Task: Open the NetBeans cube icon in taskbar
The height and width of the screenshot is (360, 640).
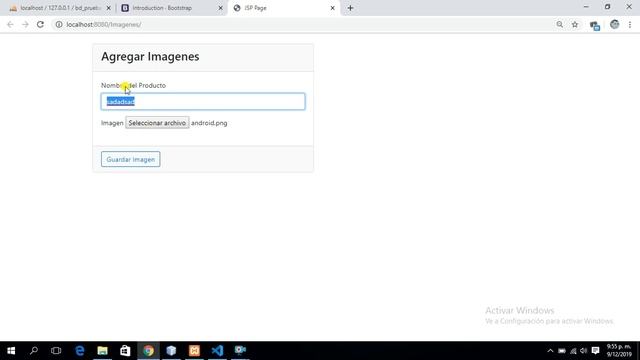Action: (x=171, y=351)
